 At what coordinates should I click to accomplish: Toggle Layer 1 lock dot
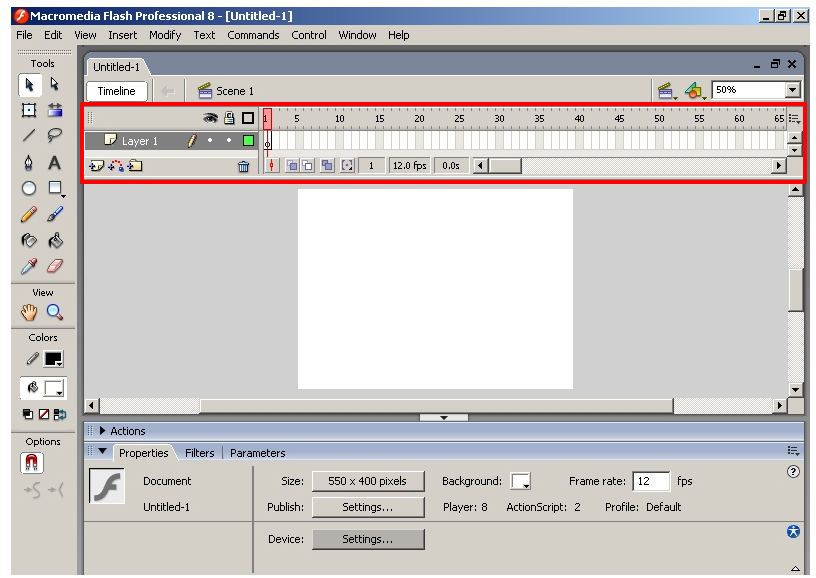tap(229, 140)
